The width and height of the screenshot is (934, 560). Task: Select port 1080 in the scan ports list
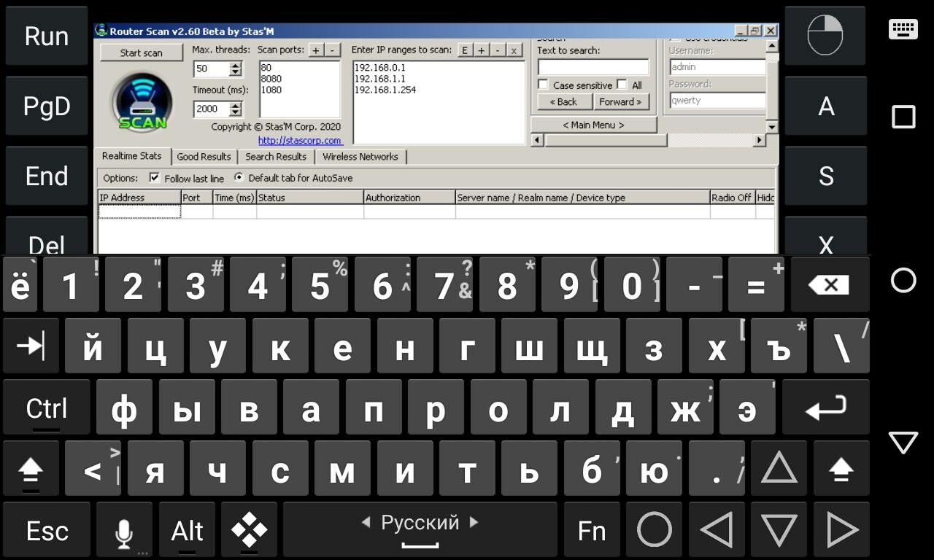pyautogui.click(x=271, y=90)
